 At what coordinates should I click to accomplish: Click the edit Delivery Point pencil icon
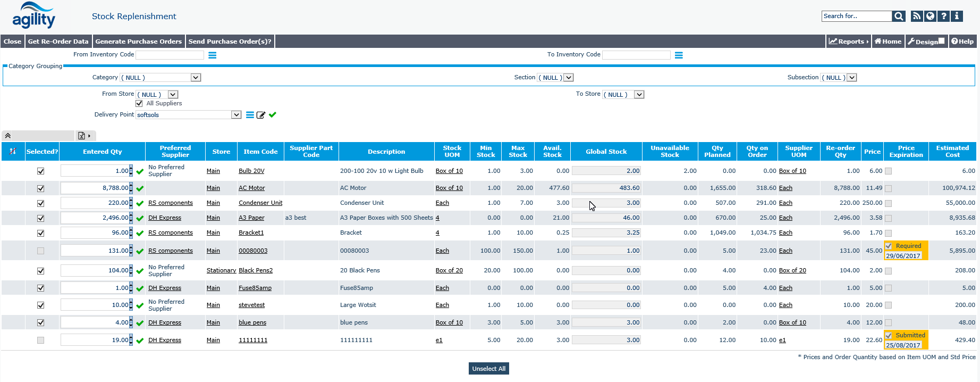261,115
